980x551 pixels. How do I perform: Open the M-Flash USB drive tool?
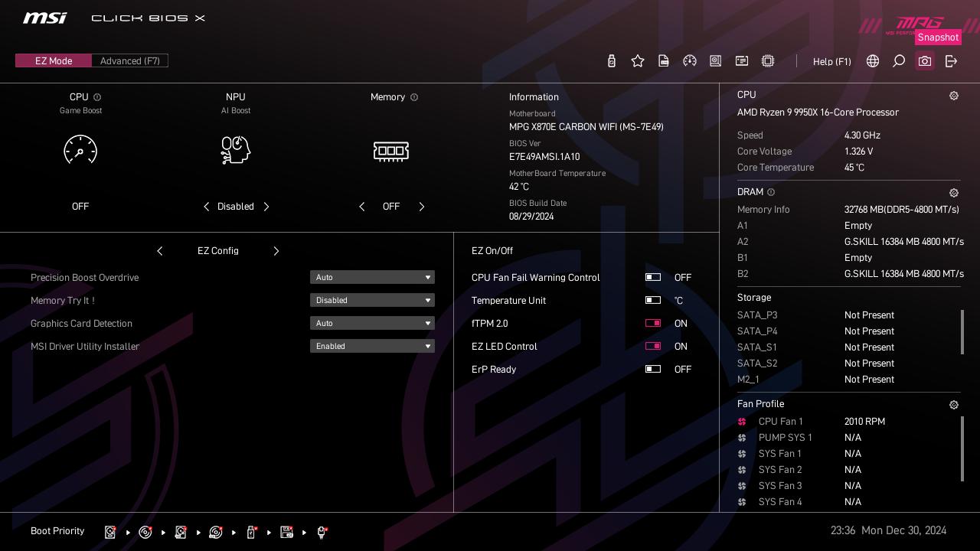(611, 61)
